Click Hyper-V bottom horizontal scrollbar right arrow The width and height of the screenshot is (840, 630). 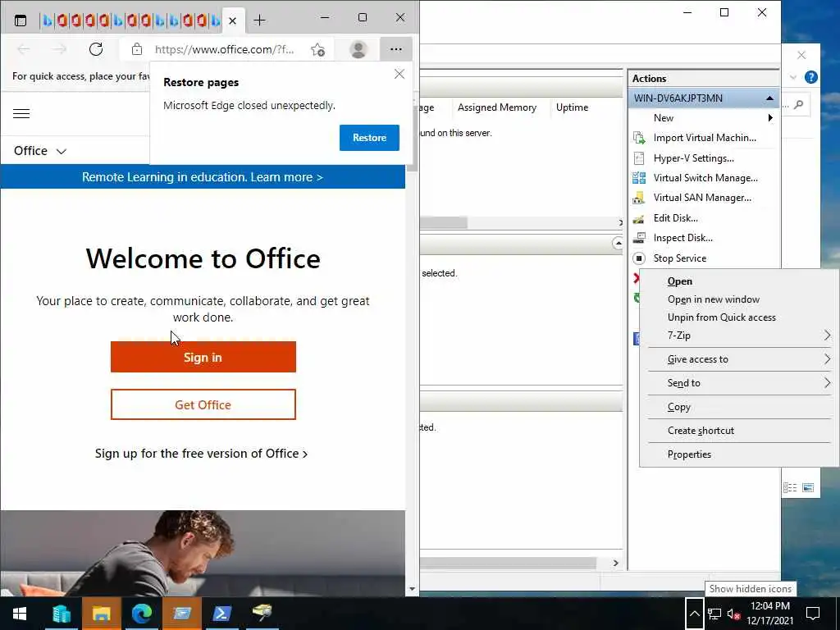[x=615, y=563]
